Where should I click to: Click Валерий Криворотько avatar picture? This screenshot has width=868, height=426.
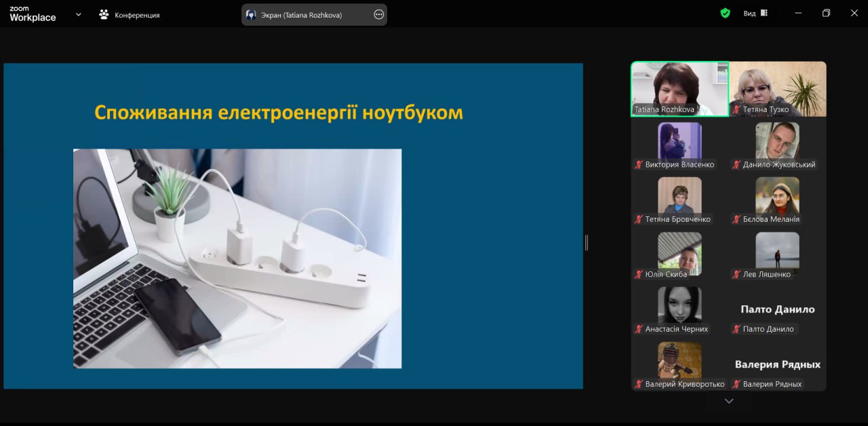[679, 360]
